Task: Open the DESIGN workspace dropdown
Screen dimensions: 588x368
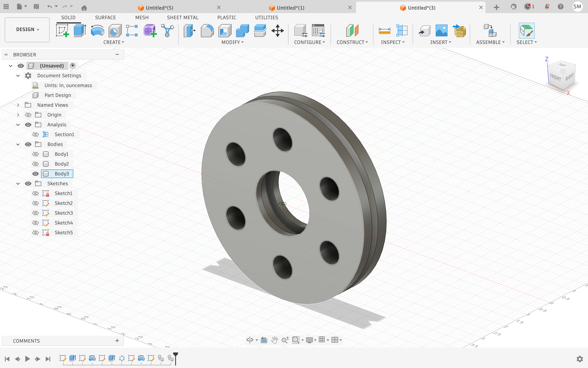Action: (27, 29)
